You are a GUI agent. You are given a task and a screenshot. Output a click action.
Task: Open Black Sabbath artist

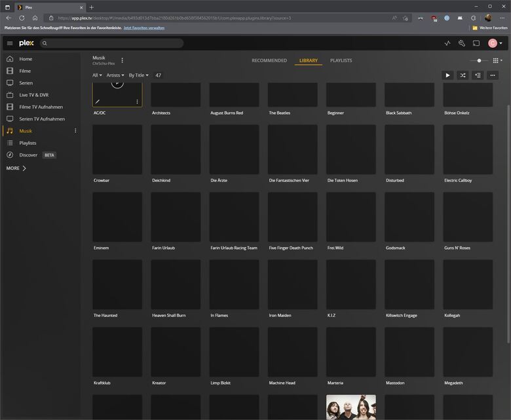tap(398, 113)
